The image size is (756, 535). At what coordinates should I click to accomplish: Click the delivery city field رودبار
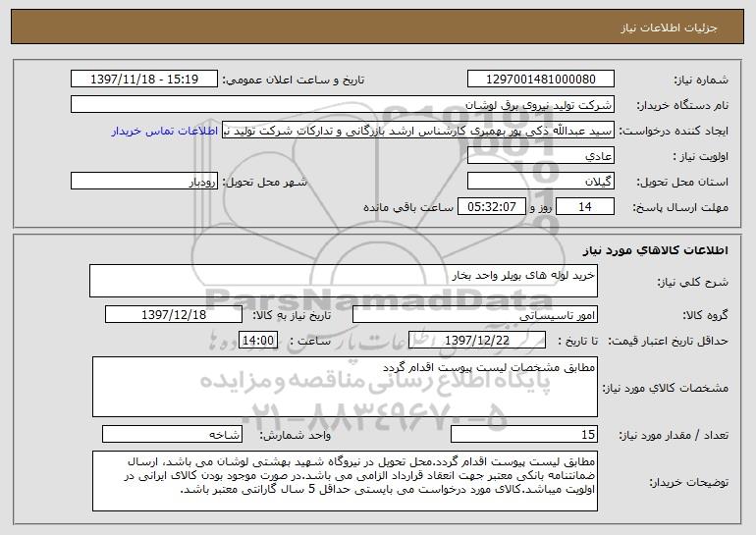click(144, 182)
